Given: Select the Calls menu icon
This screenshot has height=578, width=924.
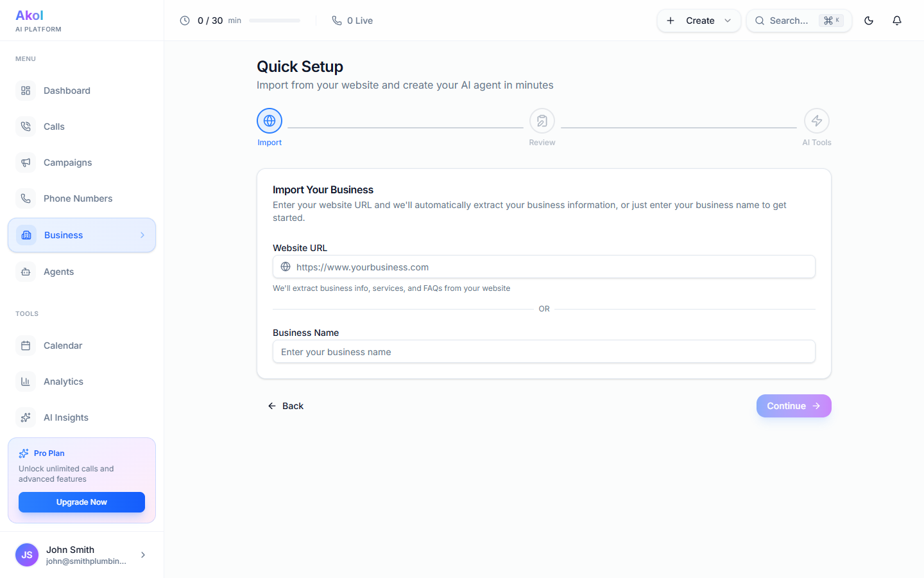Looking at the screenshot, I should click(x=26, y=127).
